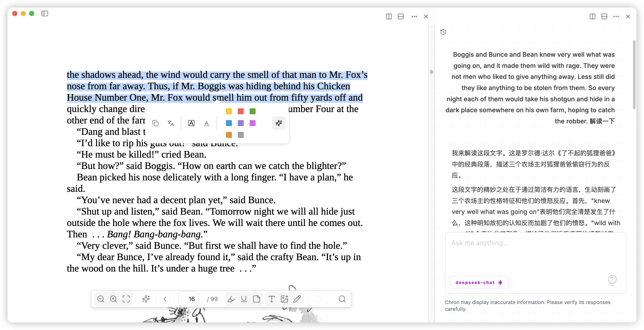This screenshot has height=330, width=644.
Task: Toggle vertical split in reader pane
Action: coord(389,16)
